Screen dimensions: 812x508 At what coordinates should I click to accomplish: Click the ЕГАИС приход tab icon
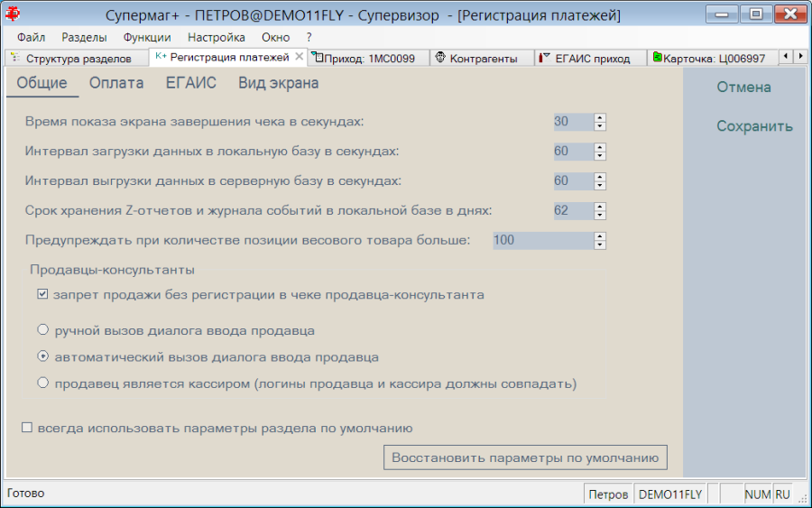click(x=544, y=58)
